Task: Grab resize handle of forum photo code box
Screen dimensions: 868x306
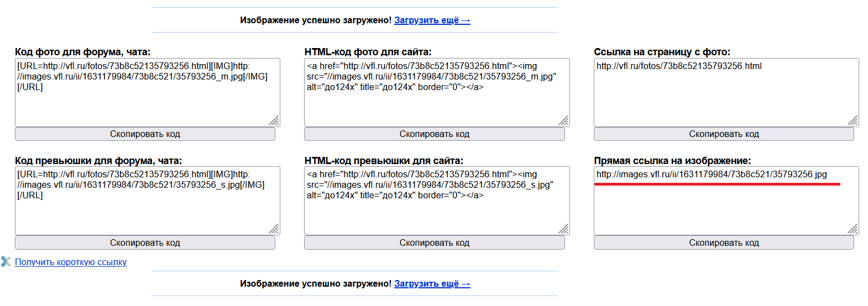Action: 274,121
